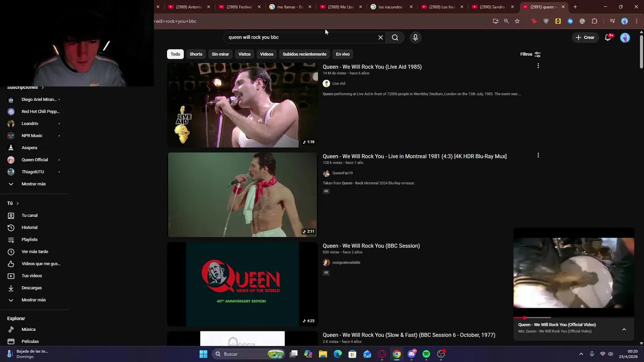
Task: Switch to the me llamas browser tab
Action: pos(289,7)
